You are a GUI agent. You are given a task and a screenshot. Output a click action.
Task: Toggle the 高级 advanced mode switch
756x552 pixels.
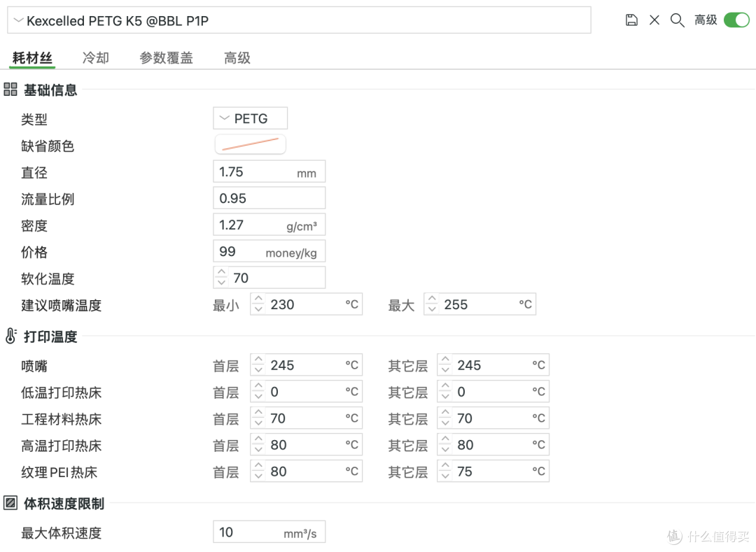pos(736,20)
